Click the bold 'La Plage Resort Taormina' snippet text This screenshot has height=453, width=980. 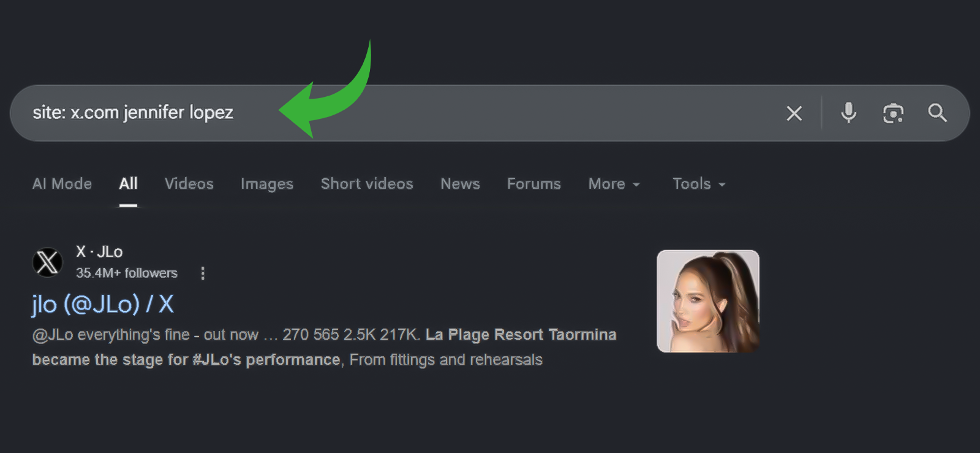coord(521,335)
